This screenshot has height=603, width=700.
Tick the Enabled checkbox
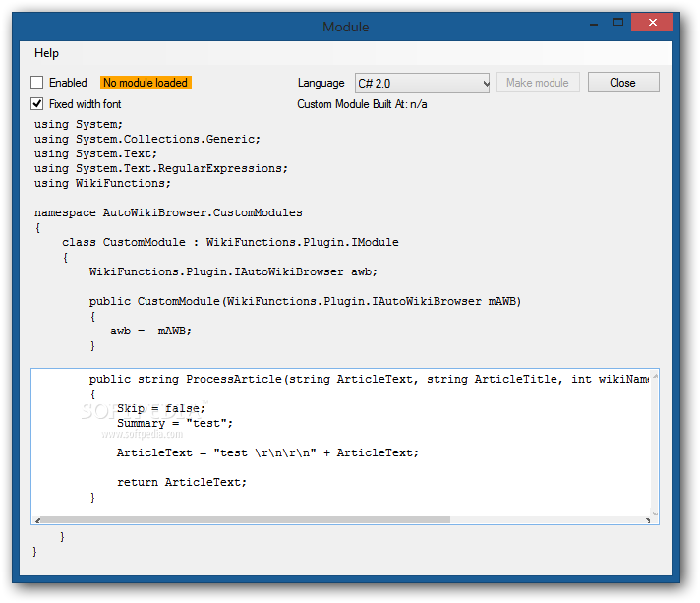(37, 83)
